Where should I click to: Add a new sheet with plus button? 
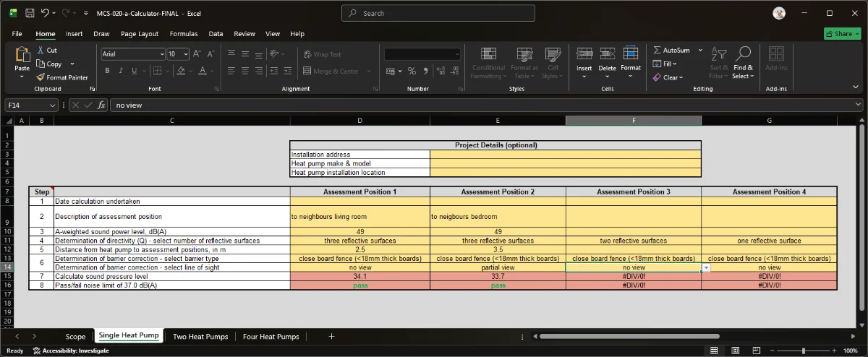[x=332, y=337]
